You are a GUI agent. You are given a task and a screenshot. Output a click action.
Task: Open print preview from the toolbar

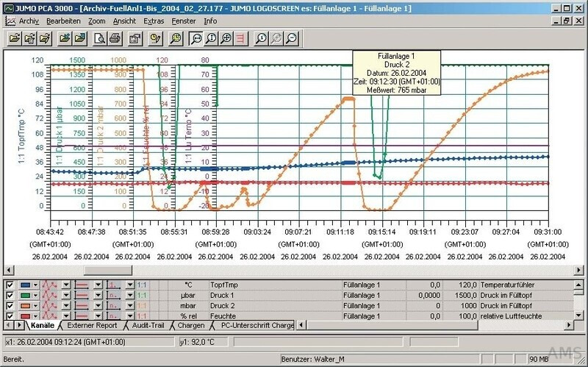pos(100,38)
